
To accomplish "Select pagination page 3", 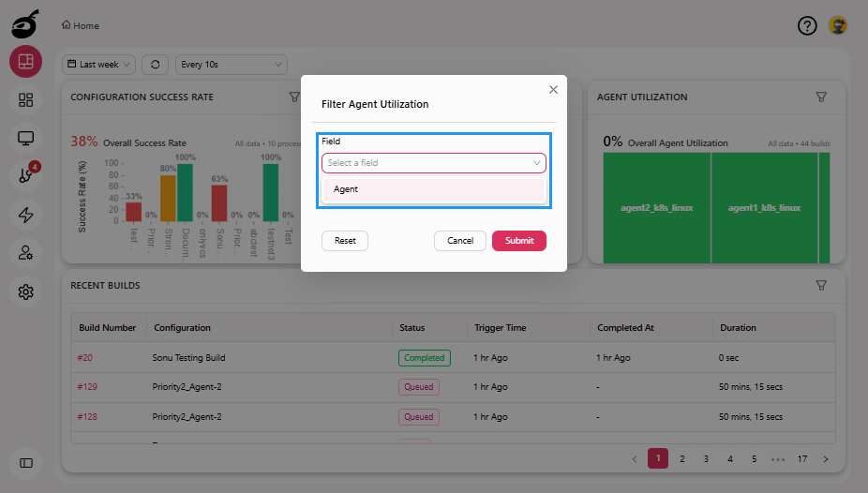I will click(x=706, y=458).
